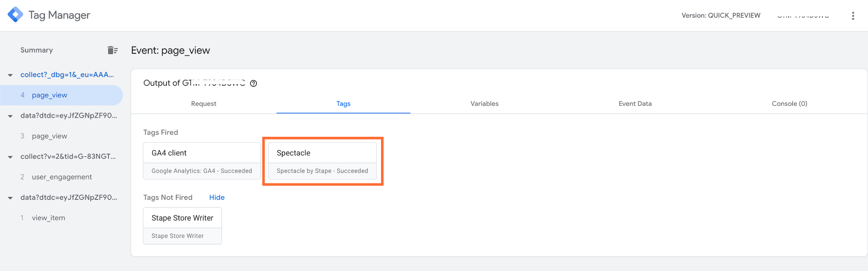Open the Event Data tab

tap(635, 104)
